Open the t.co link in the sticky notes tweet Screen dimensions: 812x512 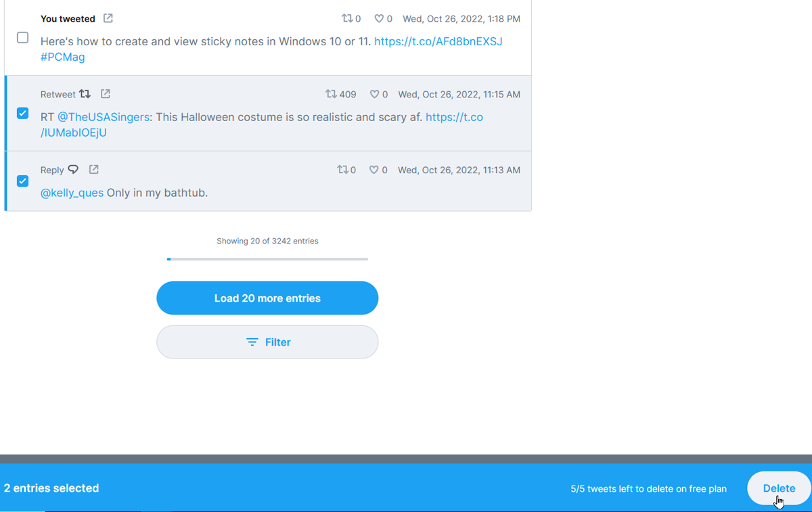point(438,41)
